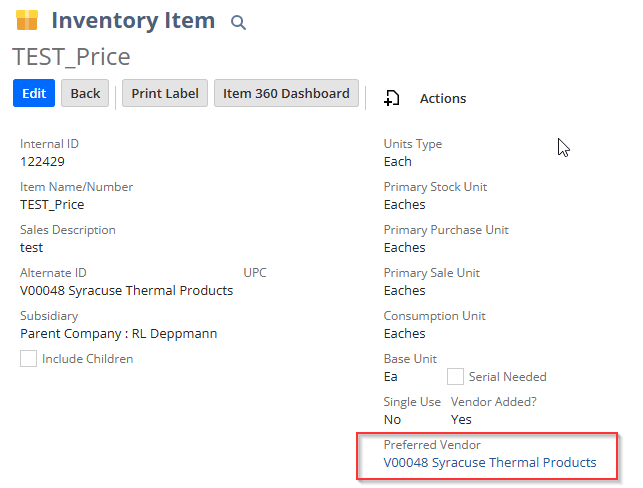Click the Sales Description value test
The image size is (643, 488).
point(32,248)
